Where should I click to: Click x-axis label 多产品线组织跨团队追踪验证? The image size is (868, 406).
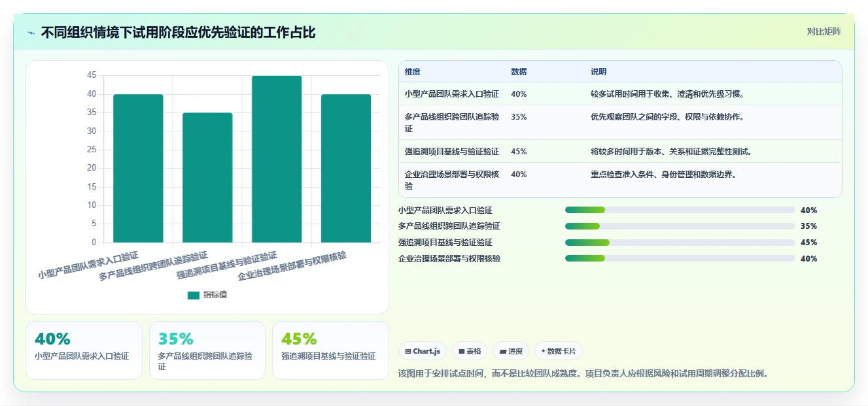coord(153,266)
